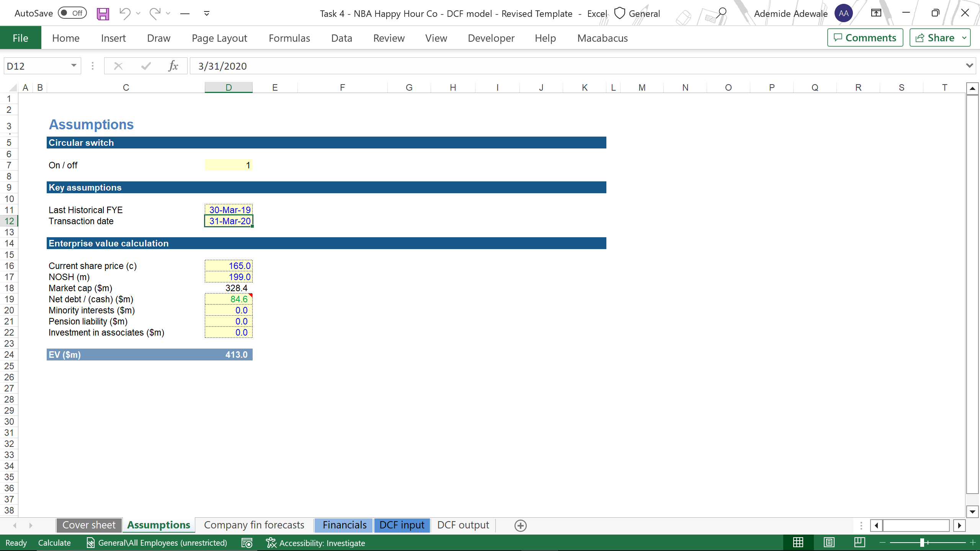
Task: Add a new sheet with plus icon
Action: 520,526
